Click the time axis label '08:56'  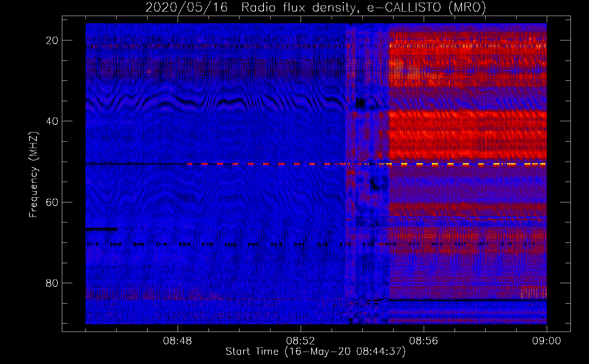424,341
